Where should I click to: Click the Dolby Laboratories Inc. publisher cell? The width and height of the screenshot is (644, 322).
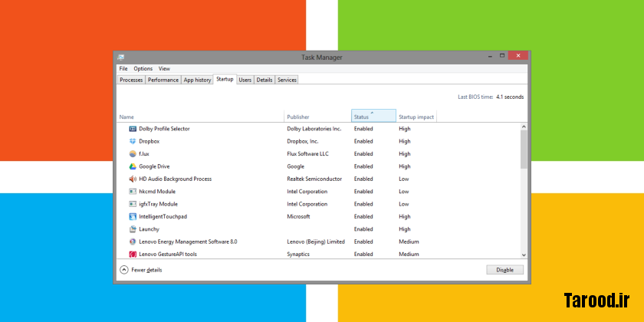pyautogui.click(x=314, y=129)
